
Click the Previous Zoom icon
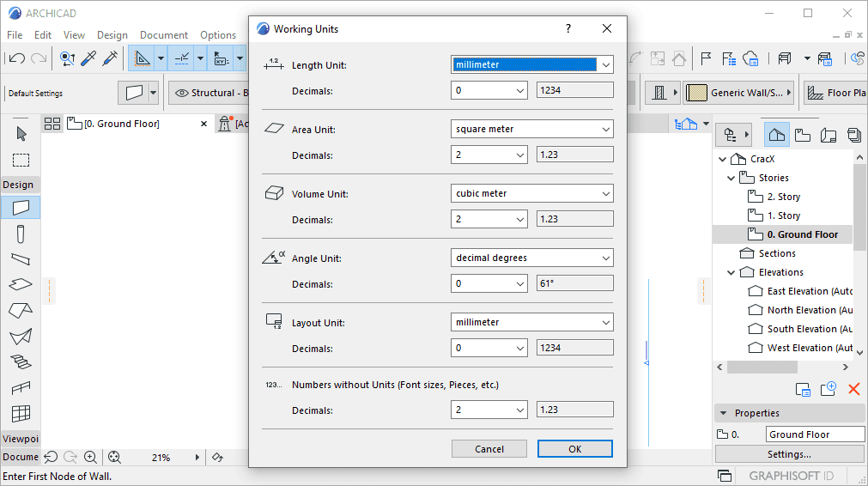[51, 457]
